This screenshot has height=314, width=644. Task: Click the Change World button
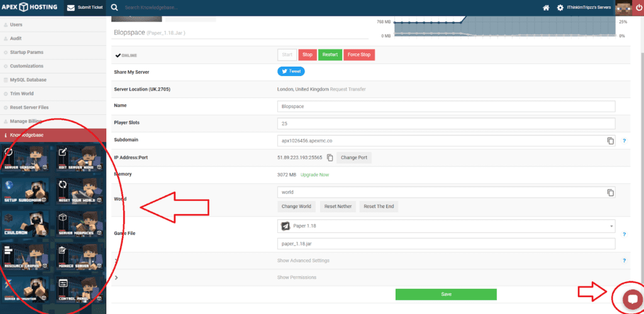point(297,206)
